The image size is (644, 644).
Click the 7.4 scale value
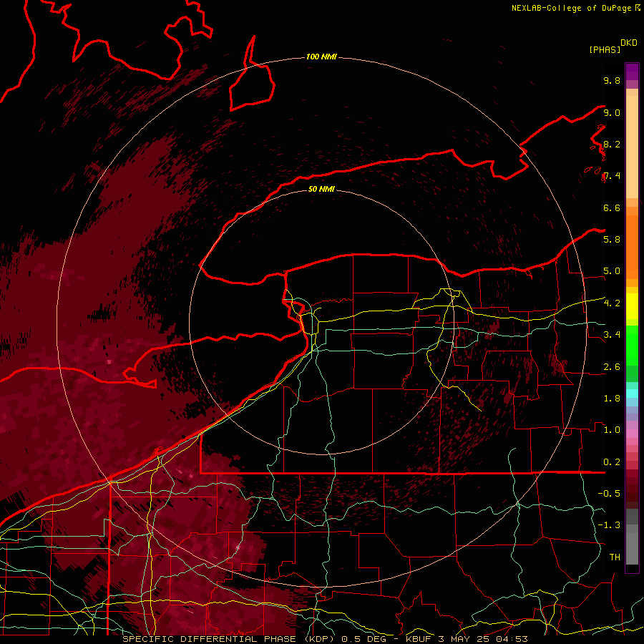pyautogui.click(x=612, y=176)
